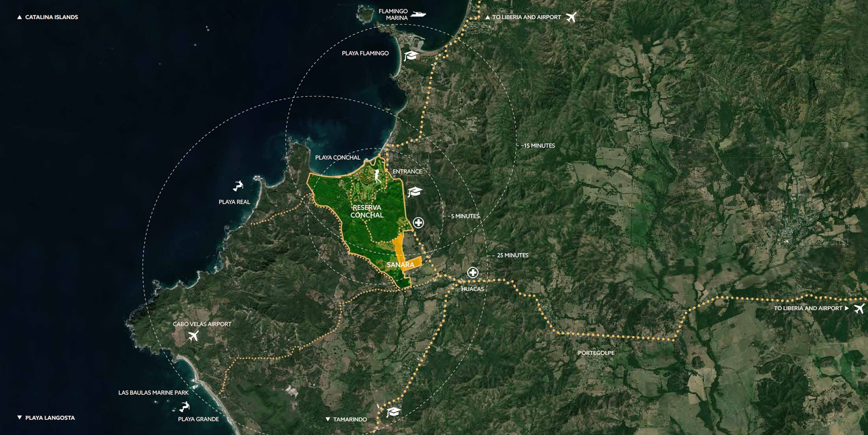Screen dimensions: 868x435
Task: Click the airplane icon at right edge Liberia label
Action: pos(859,308)
